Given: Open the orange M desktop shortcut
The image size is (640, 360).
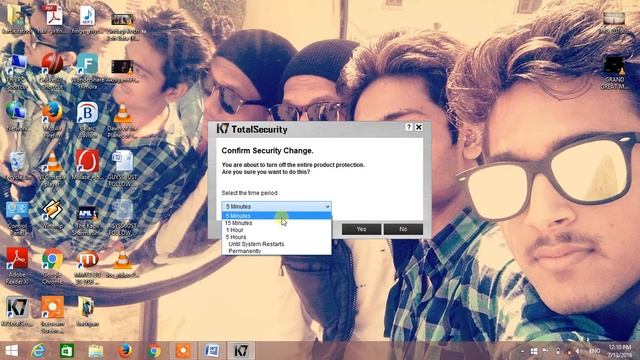Looking at the screenshot, I should coord(87,265).
